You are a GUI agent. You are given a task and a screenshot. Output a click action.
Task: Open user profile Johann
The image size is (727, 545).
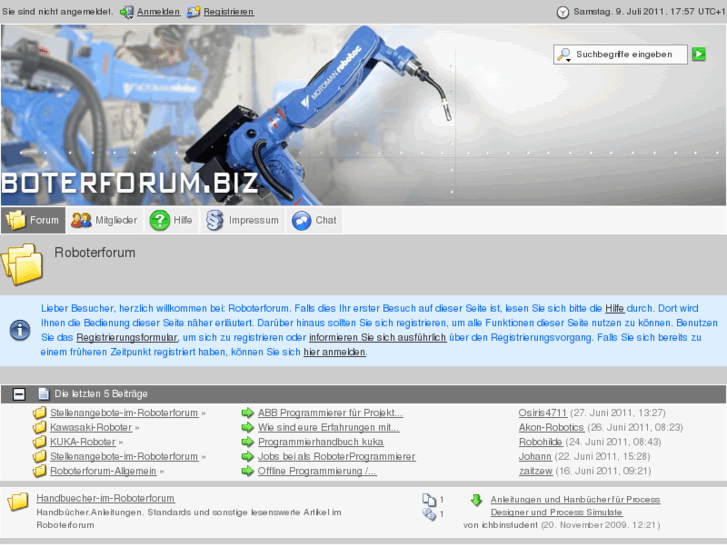(535, 456)
